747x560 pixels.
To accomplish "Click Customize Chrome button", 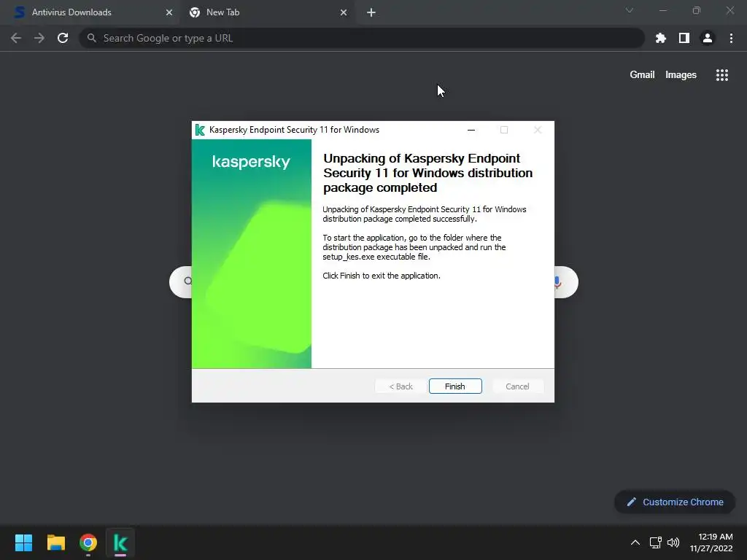I will coord(675,502).
